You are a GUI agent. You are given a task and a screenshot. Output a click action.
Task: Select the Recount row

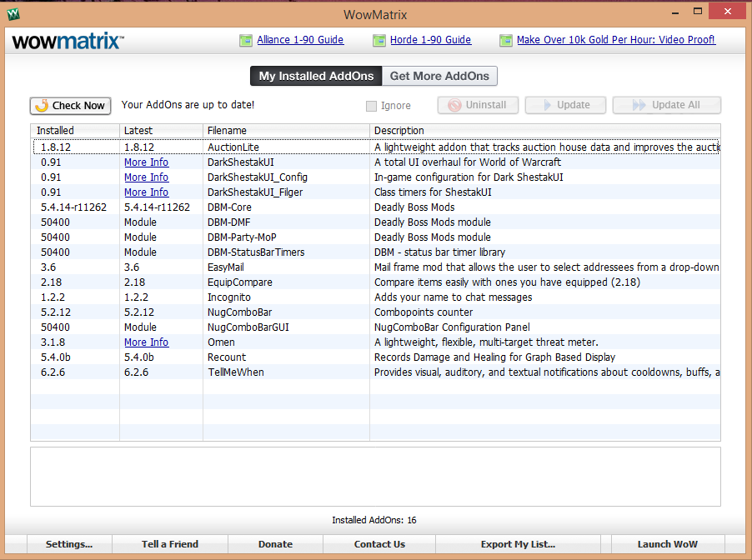(x=375, y=357)
